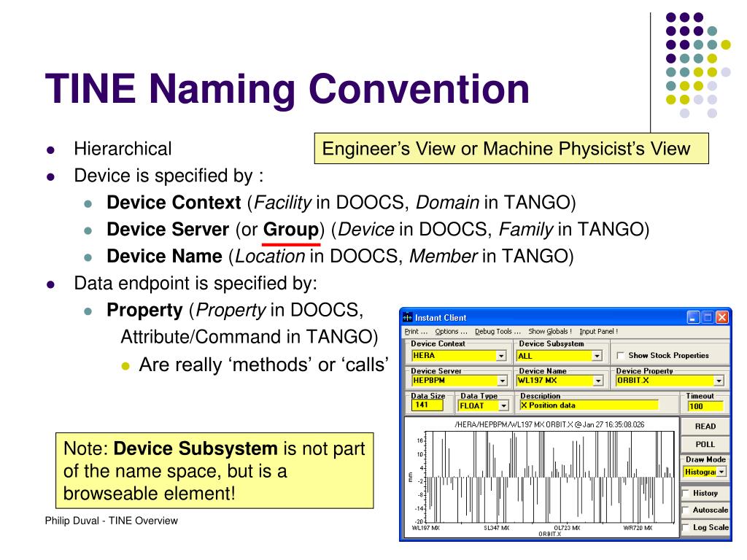Image resolution: width=747 pixels, height=560 pixels.
Task: Click the Data endpoint is specified by bullet
Action: click(196, 284)
